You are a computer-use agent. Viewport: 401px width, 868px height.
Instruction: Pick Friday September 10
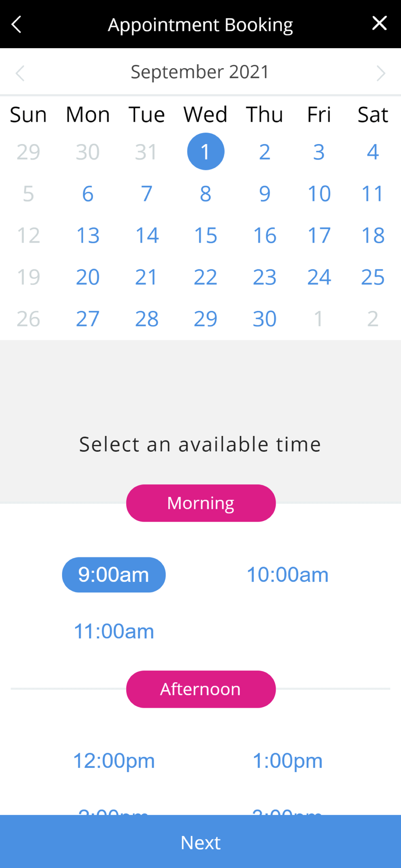[319, 194]
